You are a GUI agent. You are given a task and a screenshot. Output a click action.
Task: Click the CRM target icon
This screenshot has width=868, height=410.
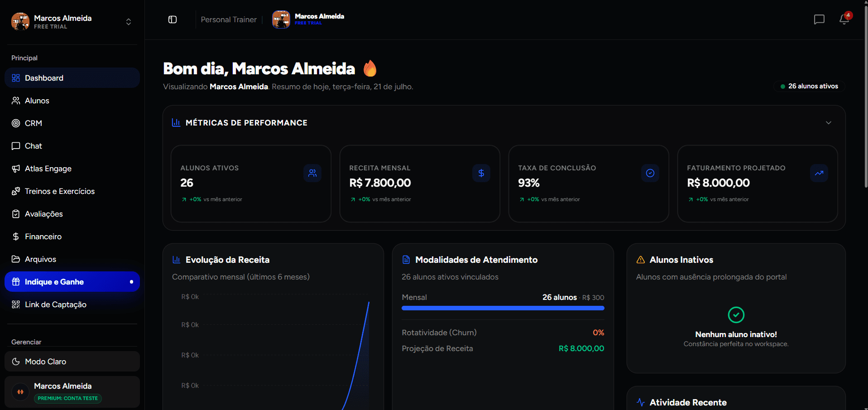[x=16, y=123]
